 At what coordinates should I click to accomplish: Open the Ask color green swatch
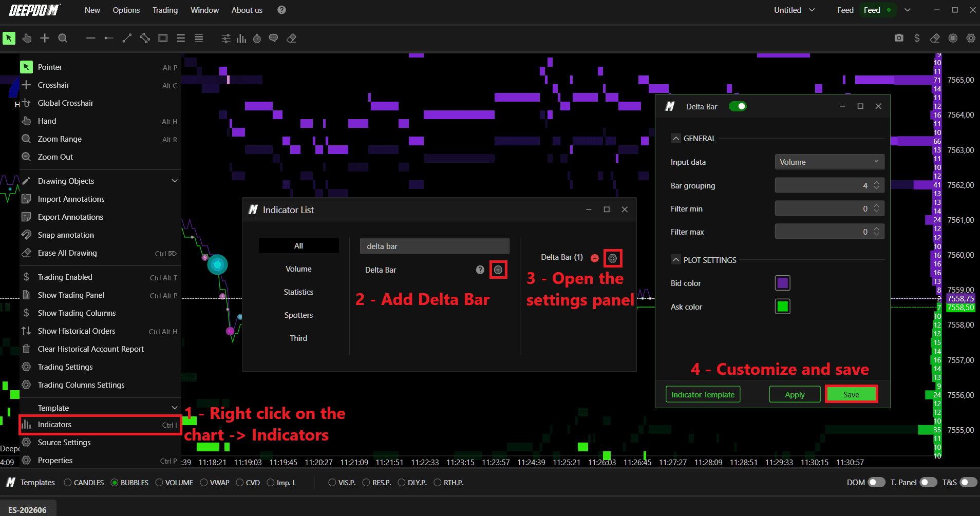pyautogui.click(x=782, y=307)
